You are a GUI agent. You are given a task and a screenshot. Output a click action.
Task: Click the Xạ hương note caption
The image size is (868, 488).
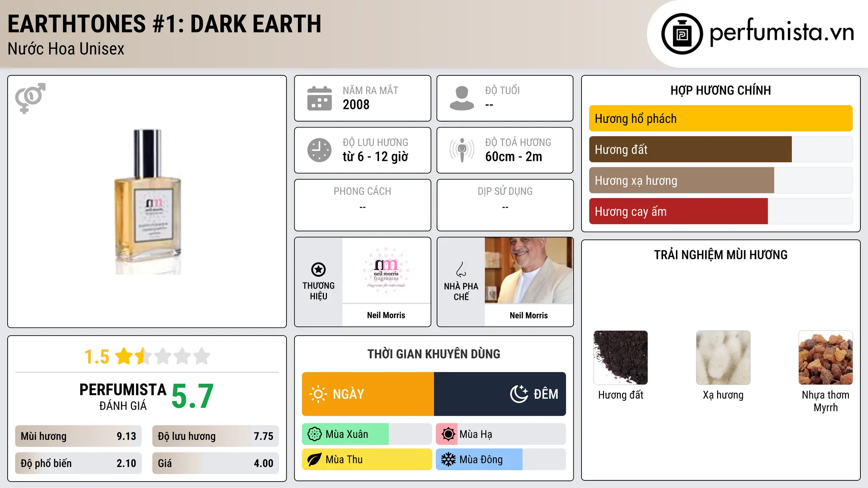[723, 395]
